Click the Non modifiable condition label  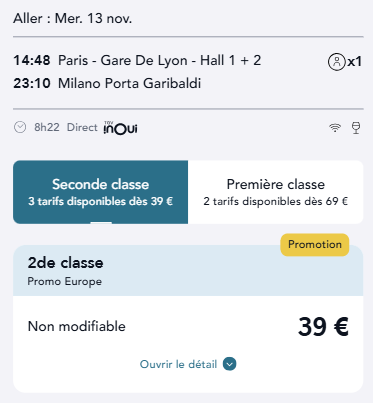pyautogui.click(x=77, y=326)
